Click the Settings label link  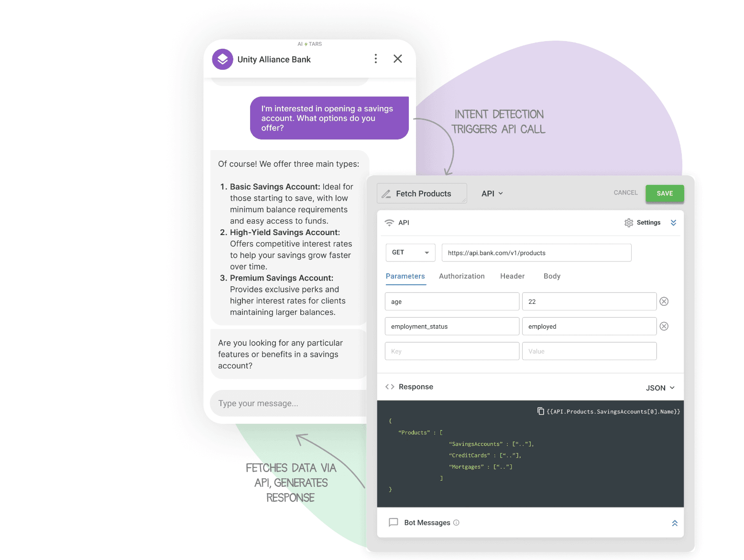point(649,223)
